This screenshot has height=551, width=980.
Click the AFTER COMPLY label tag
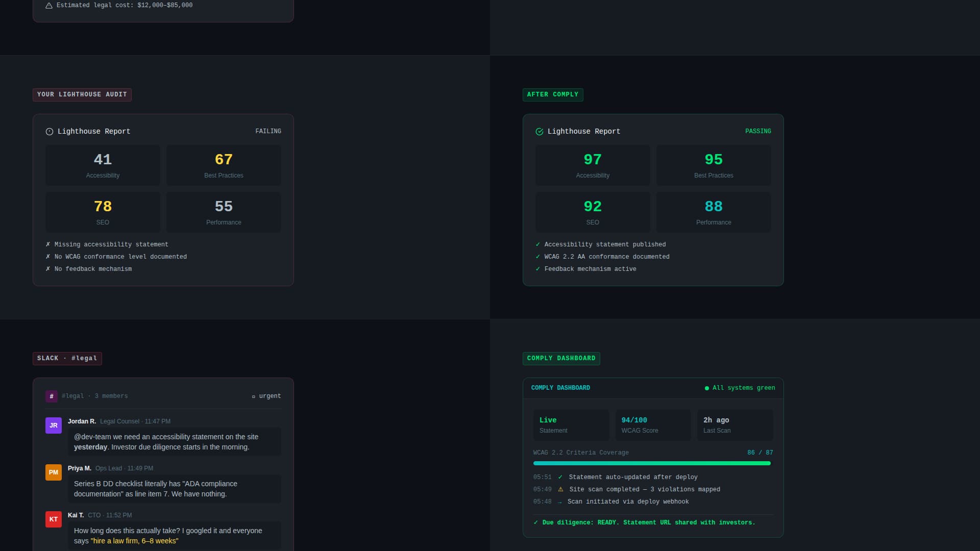click(553, 95)
